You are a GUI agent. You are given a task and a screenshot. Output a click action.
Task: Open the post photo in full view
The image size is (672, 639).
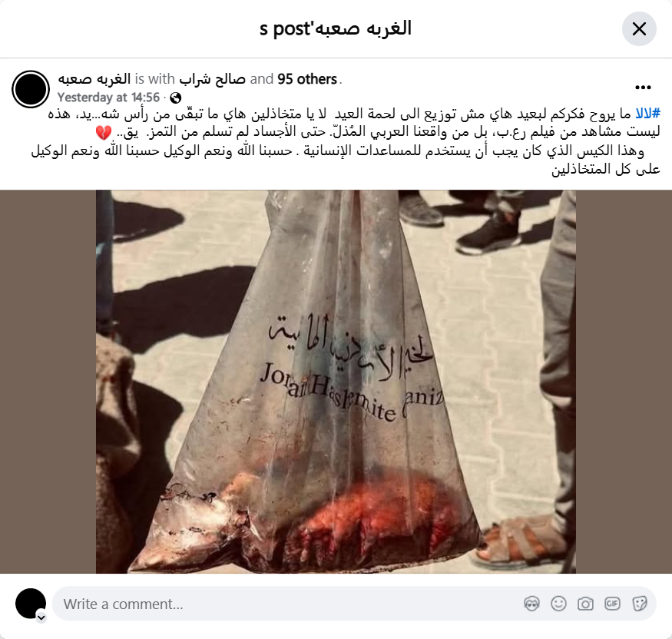(336, 382)
